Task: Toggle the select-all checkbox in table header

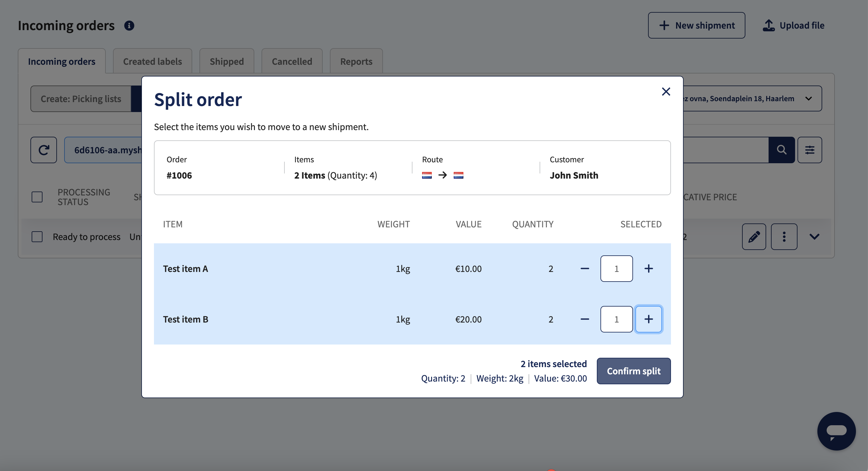Action: coord(37,197)
